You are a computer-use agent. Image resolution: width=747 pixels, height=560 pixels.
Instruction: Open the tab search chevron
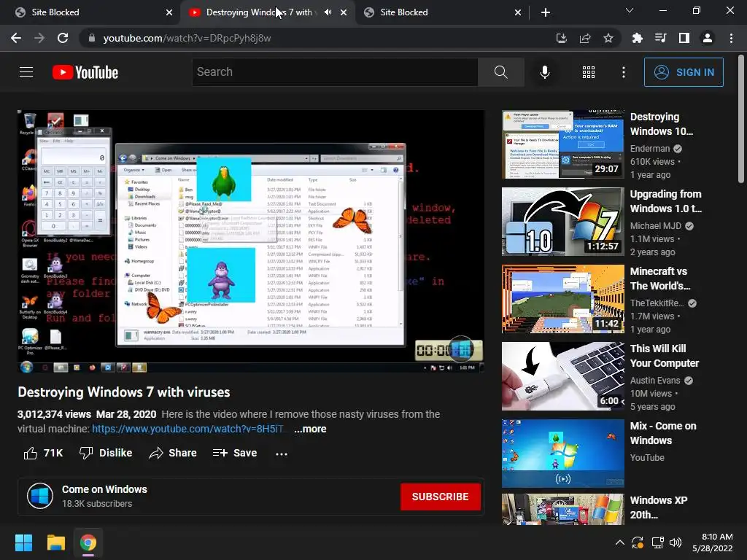pyautogui.click(x=630, y=10)
